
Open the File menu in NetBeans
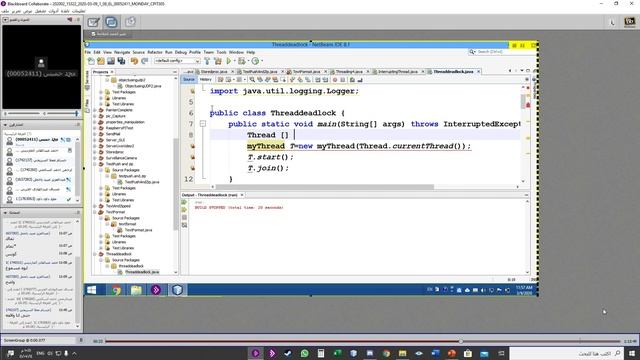coord(88,52)
